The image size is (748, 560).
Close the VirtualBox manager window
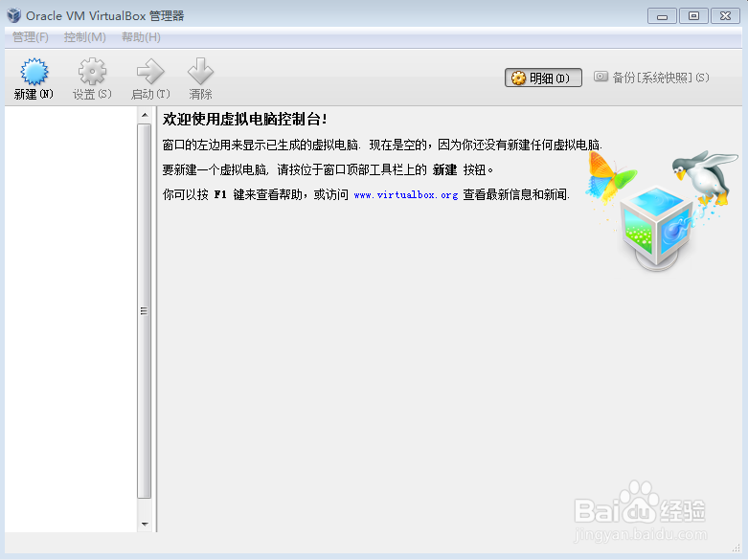point(726,16)
